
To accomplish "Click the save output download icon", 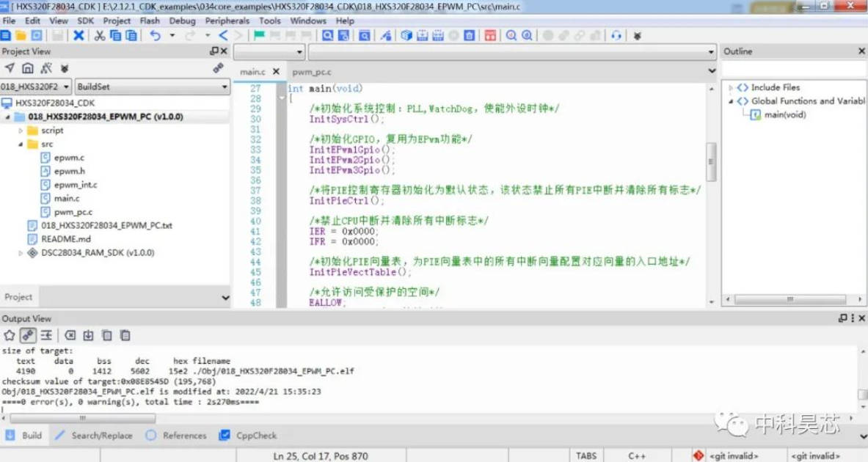I will (88, 335).
